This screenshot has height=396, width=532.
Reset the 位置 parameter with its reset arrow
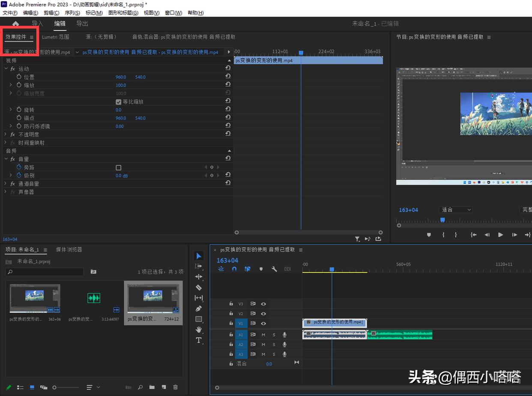228,76
